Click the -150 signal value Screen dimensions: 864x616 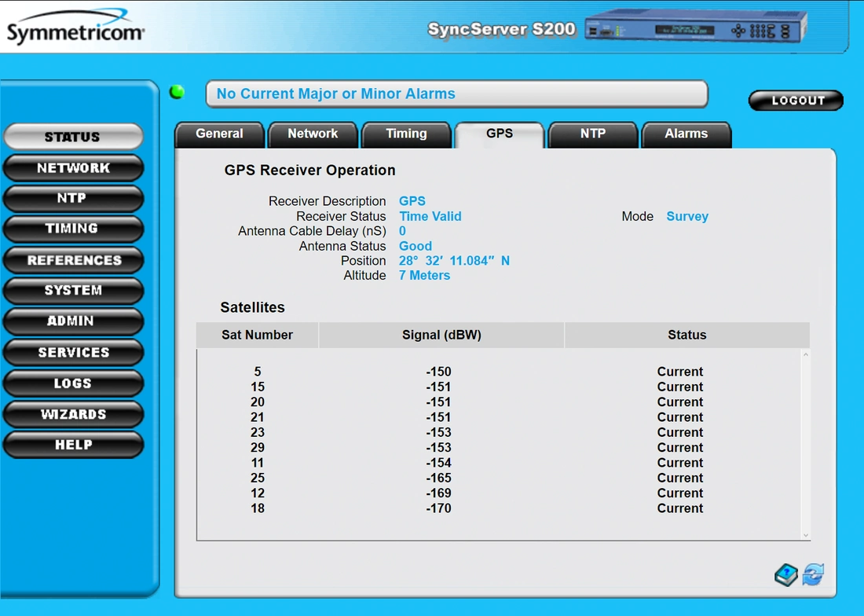tap(438, 372)
